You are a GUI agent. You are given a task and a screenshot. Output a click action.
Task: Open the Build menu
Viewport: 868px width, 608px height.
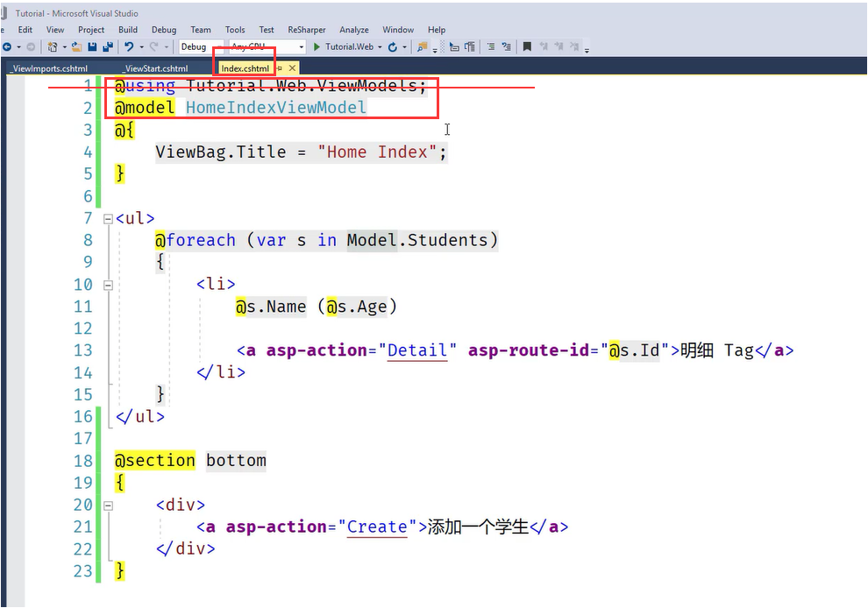(128, 30)
